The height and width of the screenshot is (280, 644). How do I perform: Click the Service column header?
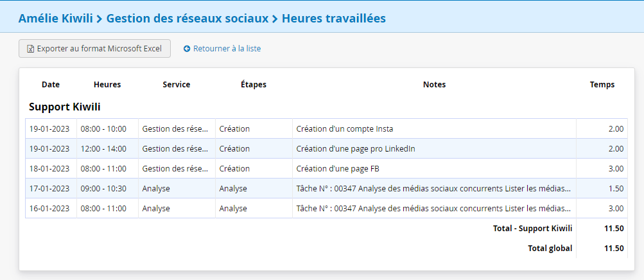tap(176, 85)
